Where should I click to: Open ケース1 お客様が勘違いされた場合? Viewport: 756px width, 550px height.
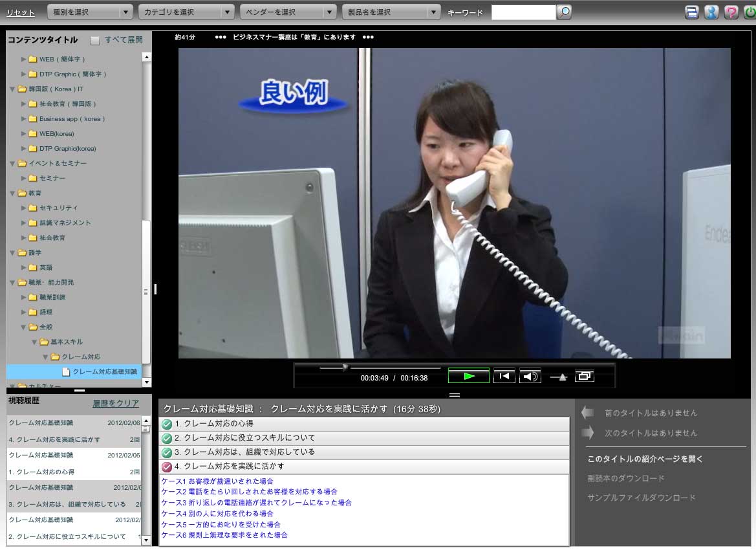point(217,481)
